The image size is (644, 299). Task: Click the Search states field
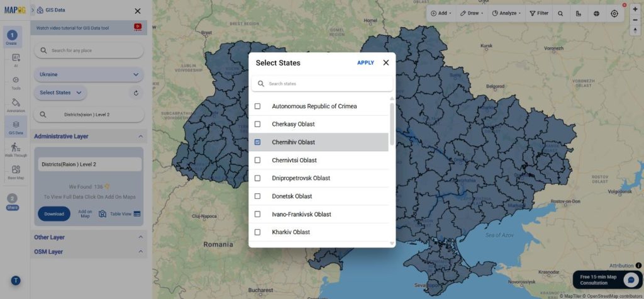(322, 84)
